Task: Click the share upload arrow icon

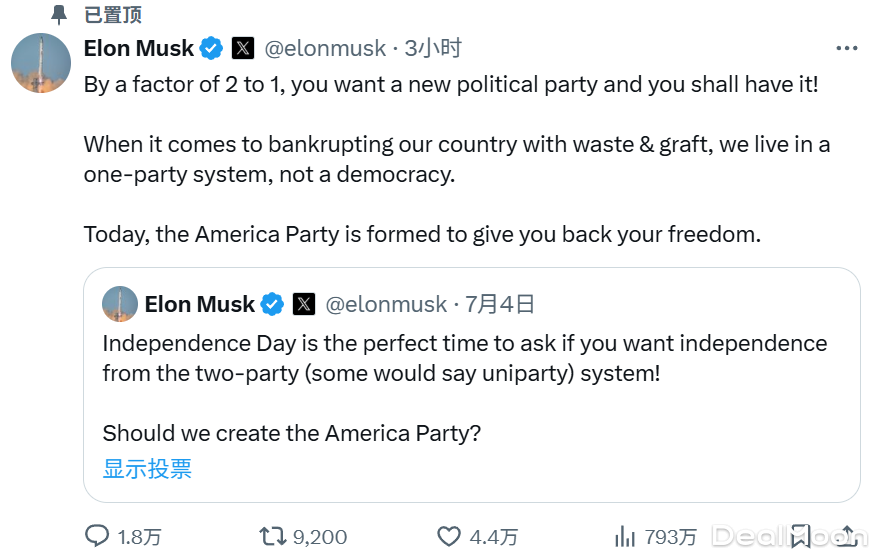Action: pyautogui.click(x=847, y=537)
